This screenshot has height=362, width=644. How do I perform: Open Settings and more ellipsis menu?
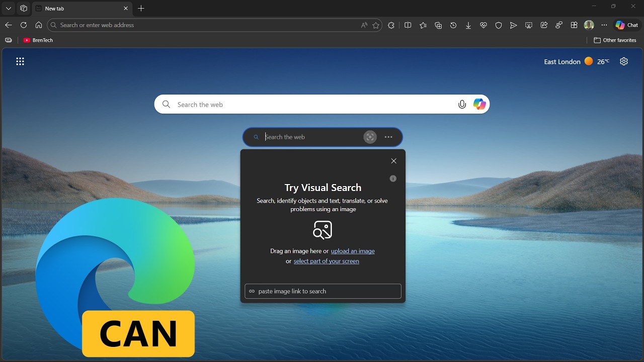point(604,25)
